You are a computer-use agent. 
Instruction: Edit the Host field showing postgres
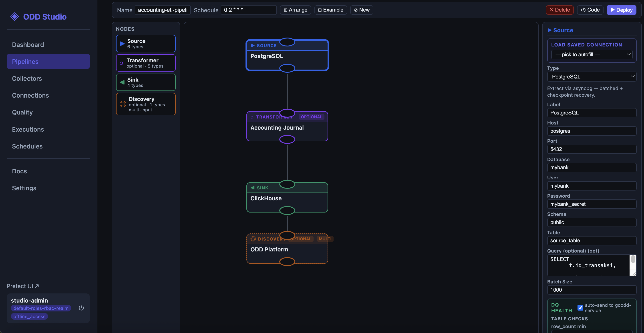[592, 131]
